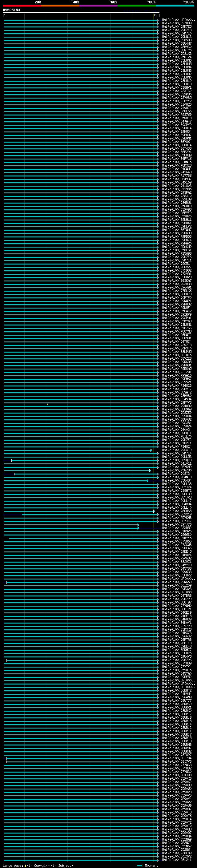The image size is (197, 868).
Task: Click label UniRef100_O61241
Action: 177,860
